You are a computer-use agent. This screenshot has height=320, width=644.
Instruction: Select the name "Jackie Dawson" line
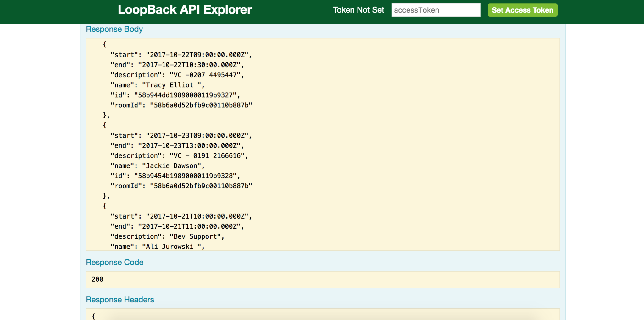pos(158,165)
